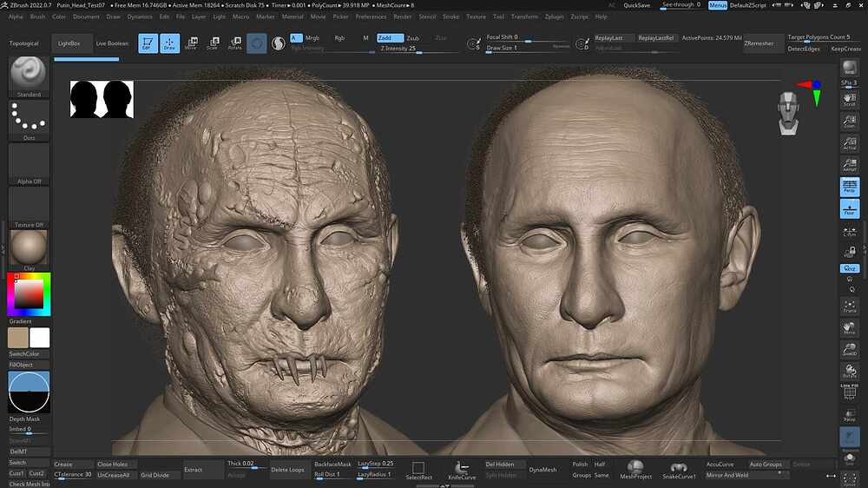Select the SnakeCurve1 brush icon
Image resolution: width=868 pixels, height=488 pixels.
[x=679, y=470]
